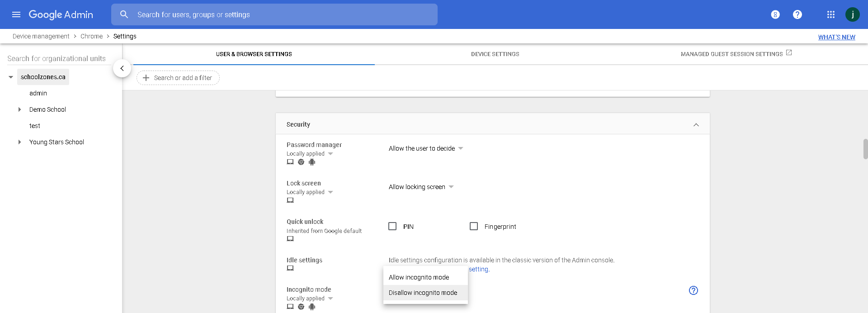The image size is (868, 313).
Task: Click the What's New link
Action: click(x=836, y=37)
